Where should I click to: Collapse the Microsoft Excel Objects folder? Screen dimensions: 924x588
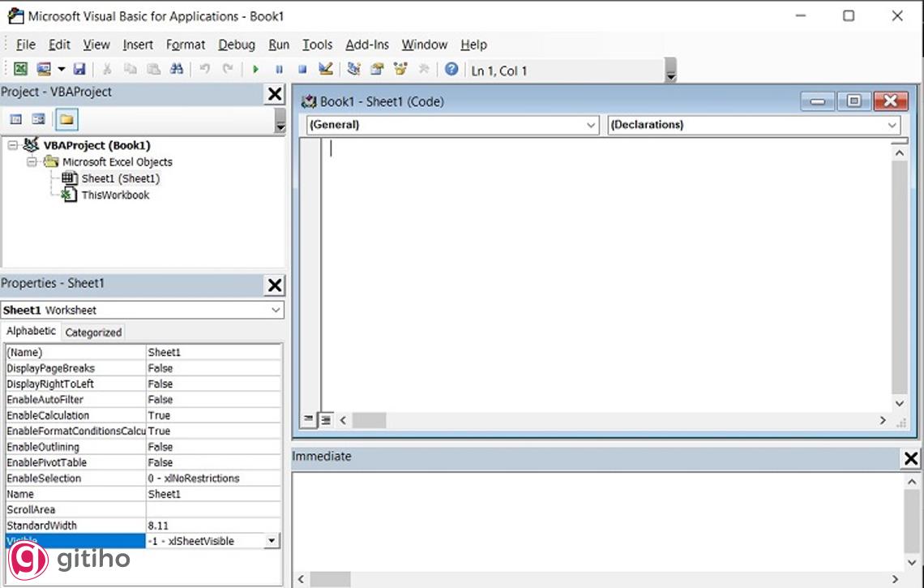[x=32, y=161]
